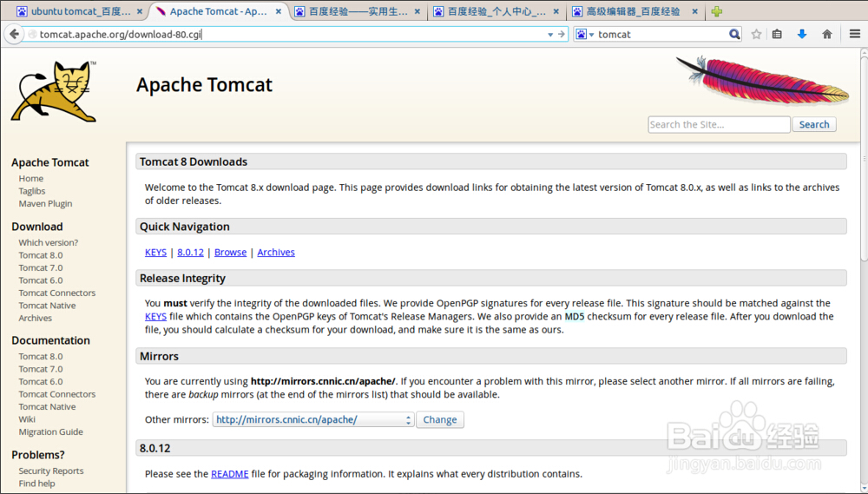The image size is (868, 494).
Task: Go to the browser home page icon
Action: [x=827, y=35]
